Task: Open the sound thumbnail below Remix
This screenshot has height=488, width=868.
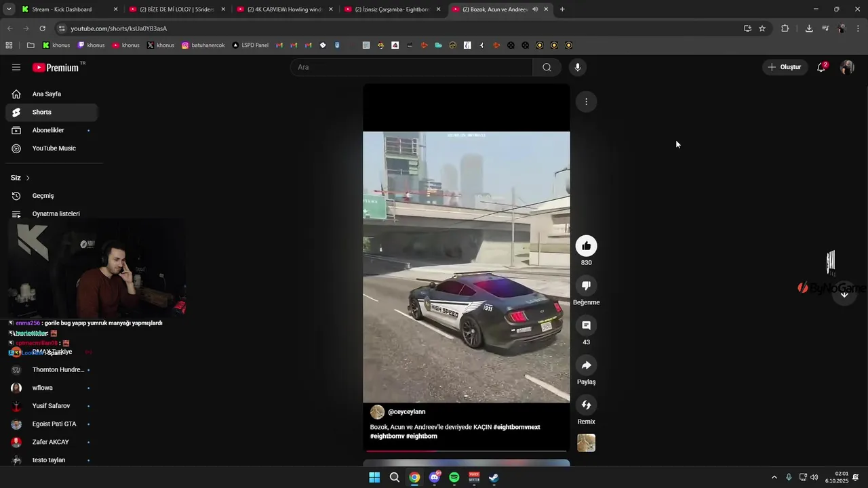Action: pos(587,443)
